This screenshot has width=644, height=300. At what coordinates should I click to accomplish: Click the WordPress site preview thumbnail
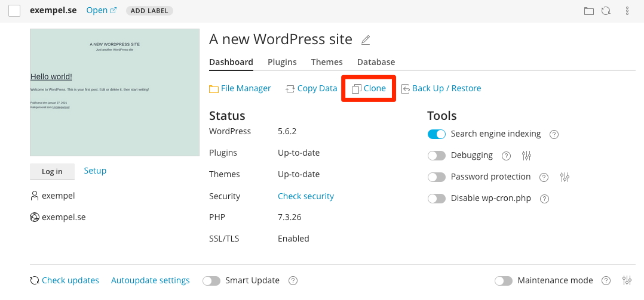(x=115, y=92)
